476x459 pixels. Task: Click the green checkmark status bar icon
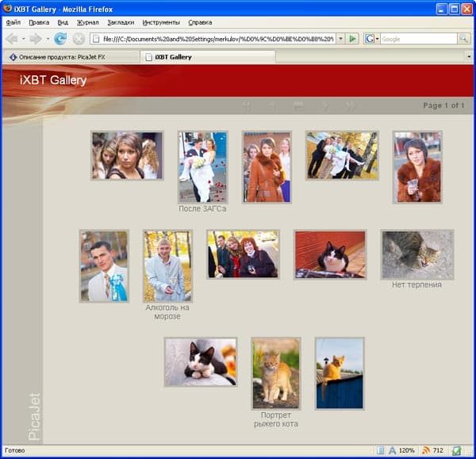tap(457, 450)
